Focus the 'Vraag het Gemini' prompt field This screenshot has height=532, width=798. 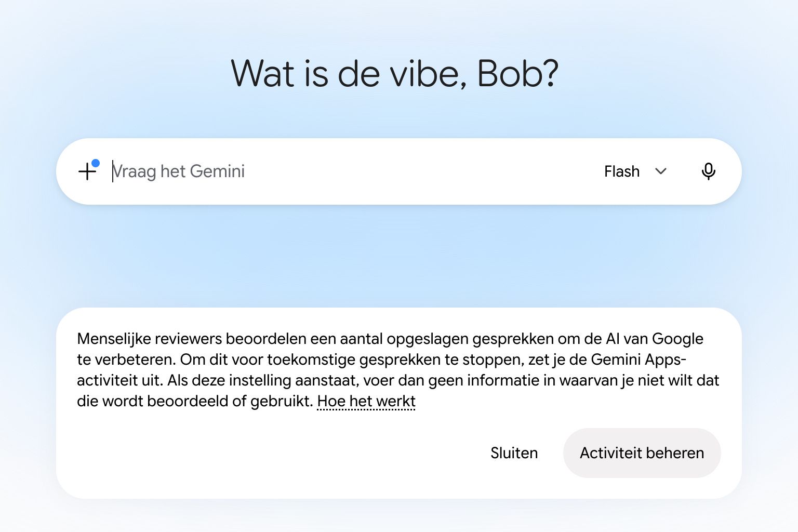pyautogui.click(x=353, y=171)
